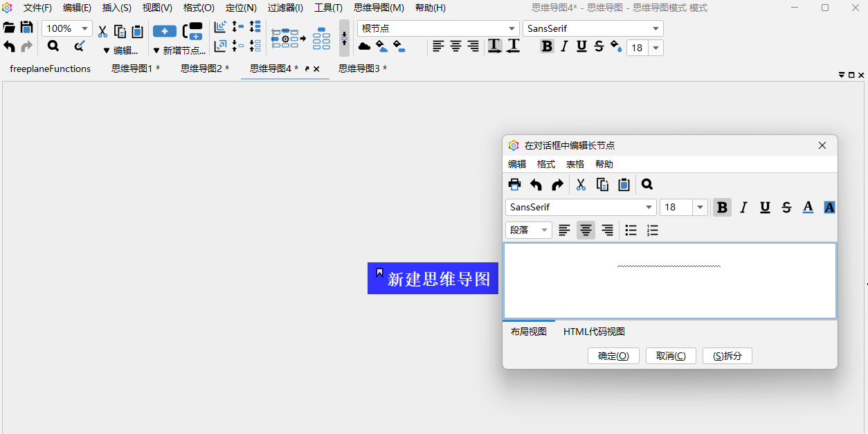Viewport: 868px width, 434px height.
Task: Select the Print icon in the edit dialog
Action: [x=514, y=184]
